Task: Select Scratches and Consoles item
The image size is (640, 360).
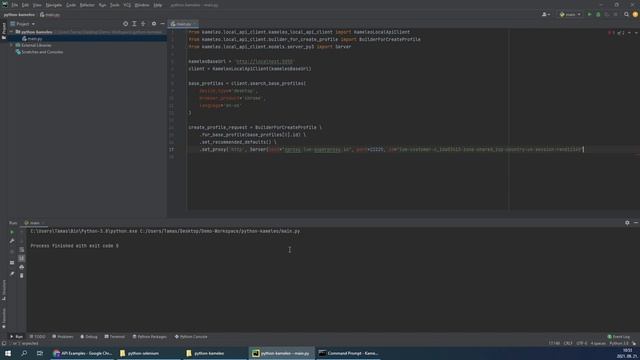Action: 39,52
